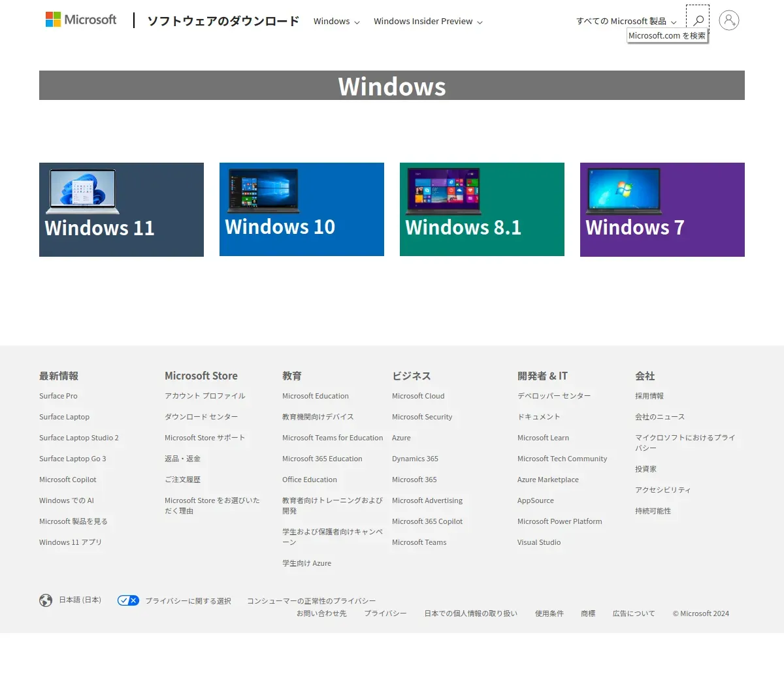784x686 pixels.
Task: Open Windows での AI link
Action: coord(67,500)
